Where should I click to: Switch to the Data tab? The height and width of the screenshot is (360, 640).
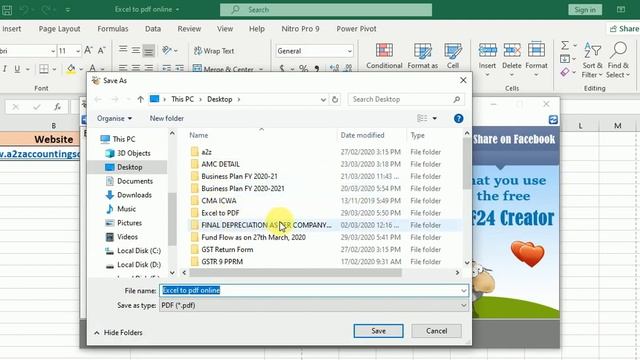(153, 29)
